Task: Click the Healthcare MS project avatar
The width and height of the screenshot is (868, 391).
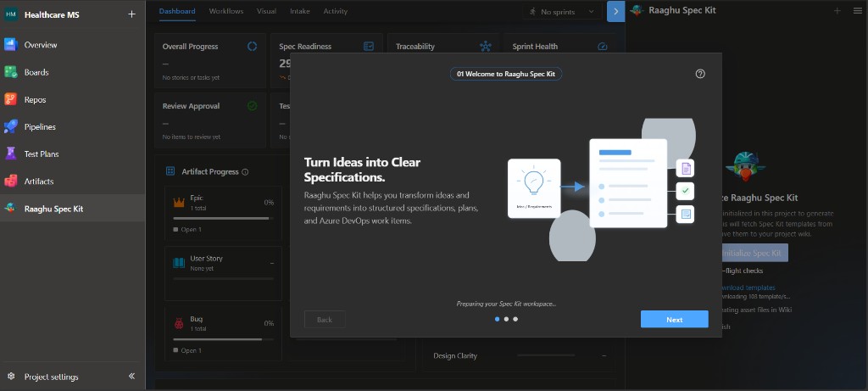Action: coord(11,14)
